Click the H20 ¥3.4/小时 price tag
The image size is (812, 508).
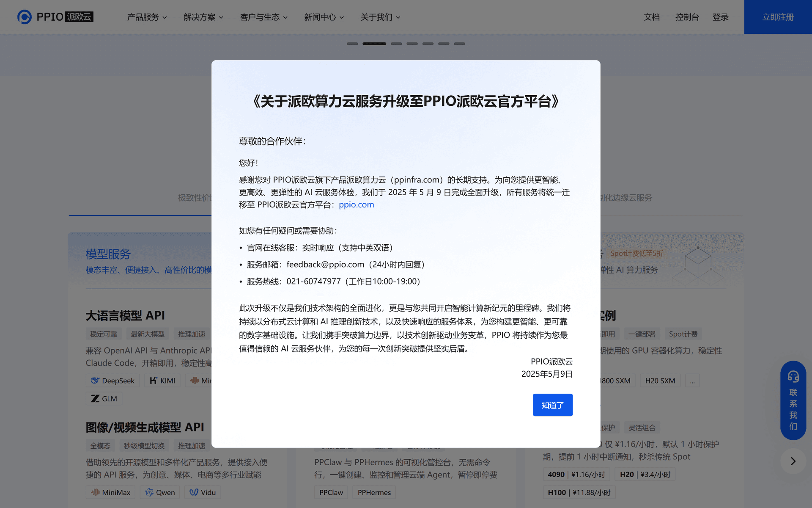tap(645, 475)
